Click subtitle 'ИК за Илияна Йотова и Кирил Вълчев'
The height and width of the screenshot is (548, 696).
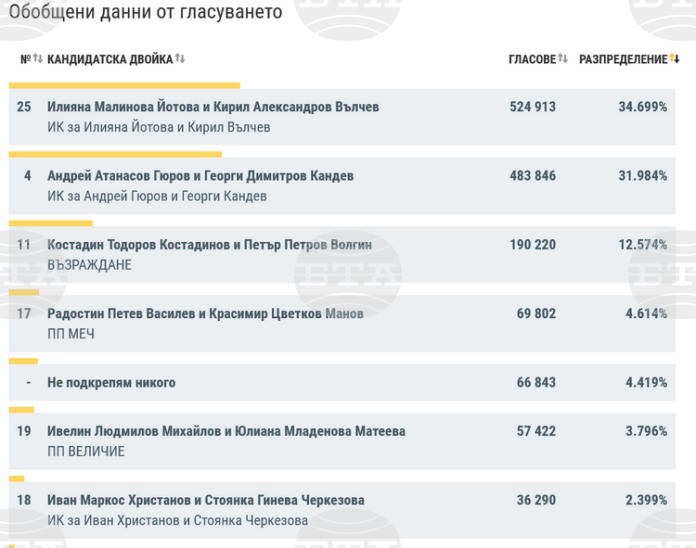pyautogui.click(x=159, y=127)
